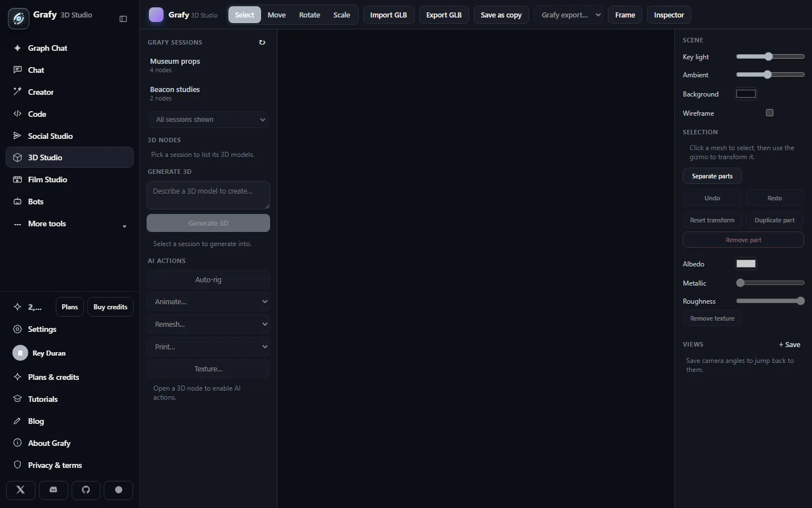Viewport: 812px width, 508px height.
Task: Open the X (Twitter) social link
Action: coord(21,490)
